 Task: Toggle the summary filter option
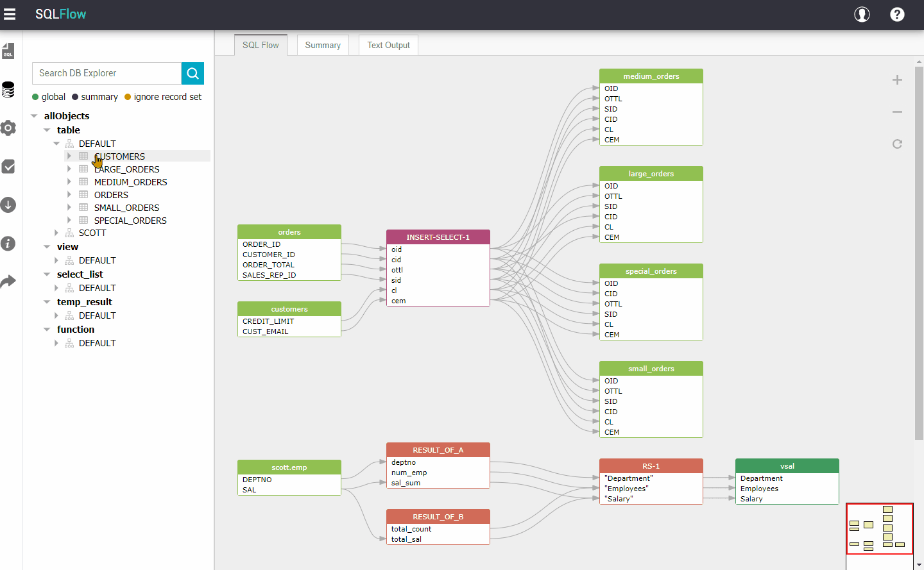[x=95, y=97]
